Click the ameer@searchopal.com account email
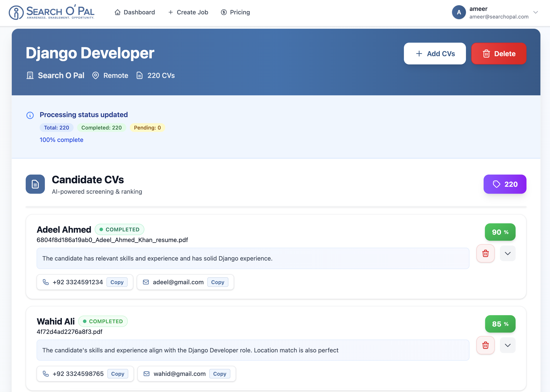Screen dimensions: 550x392 tap(499, 17)
